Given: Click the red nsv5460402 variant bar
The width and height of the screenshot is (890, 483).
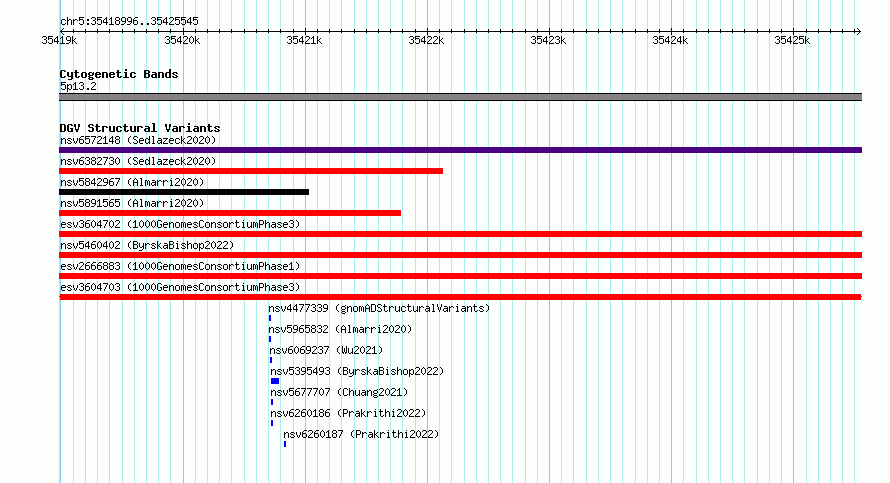Looking at the screenshot, I should pos(460,255).
